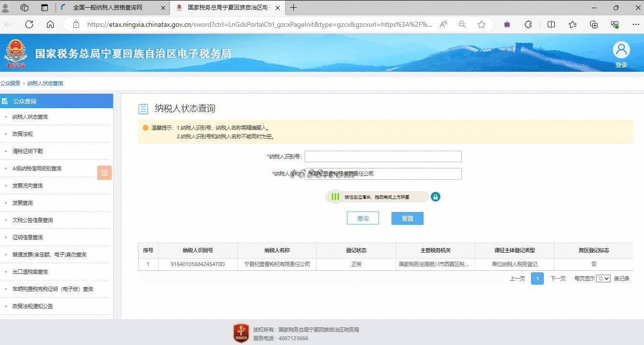Click the 纳税人识别号 input field
This screenshot has width=644, height=345.
383,156
